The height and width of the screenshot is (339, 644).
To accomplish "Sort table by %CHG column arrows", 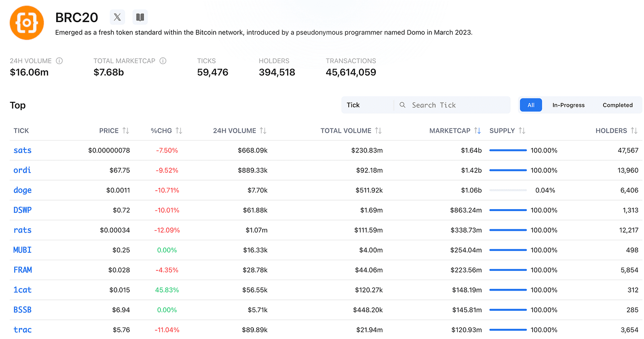I will 179,131.
